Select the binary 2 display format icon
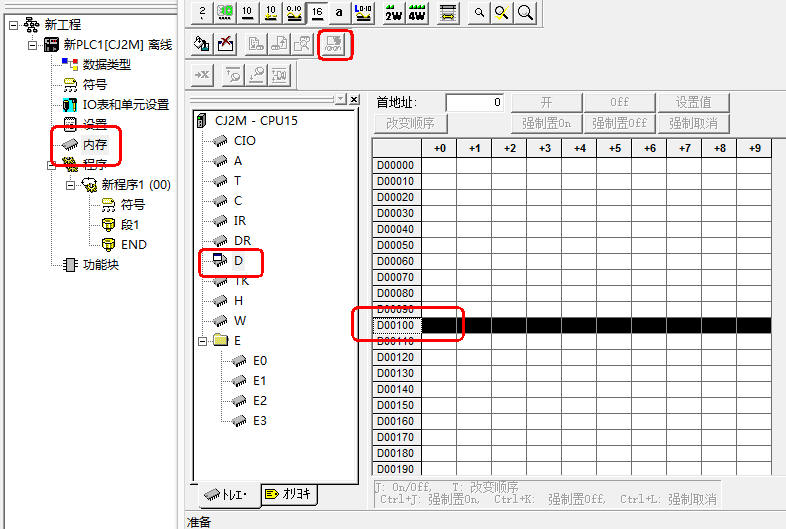The width and height of the screenshot is (786, 529). (201, 12)
